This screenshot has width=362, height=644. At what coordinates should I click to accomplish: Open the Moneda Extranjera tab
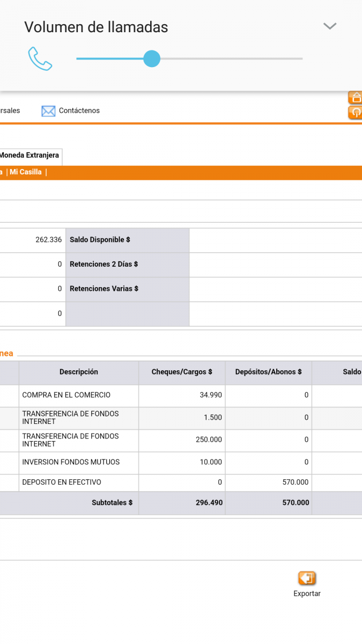click(29, 156)
